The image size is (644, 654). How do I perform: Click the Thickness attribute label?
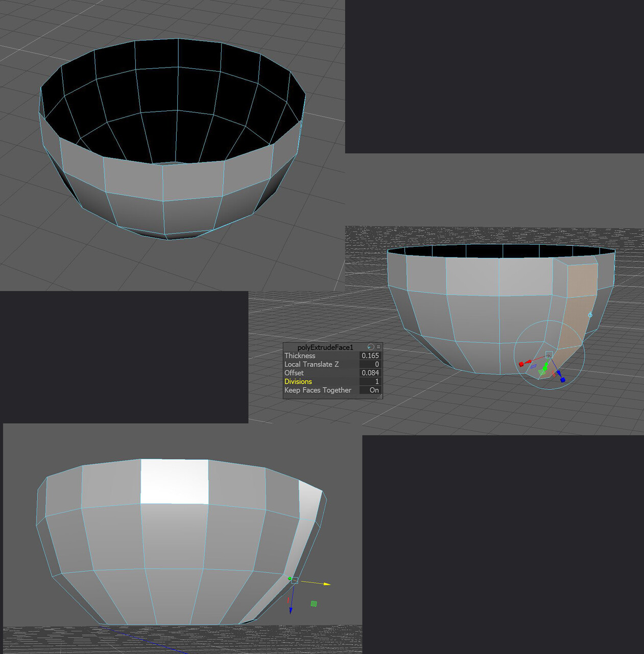point(300,356)
